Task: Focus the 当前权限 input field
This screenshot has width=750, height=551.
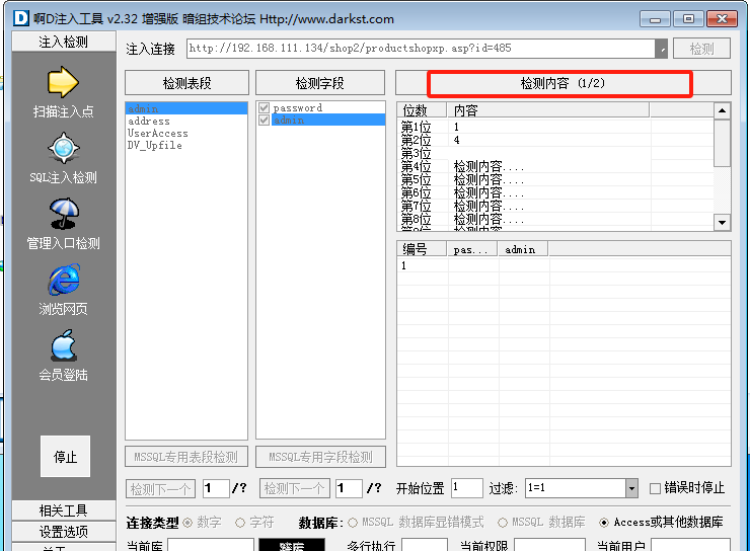Action: [550, 545]
